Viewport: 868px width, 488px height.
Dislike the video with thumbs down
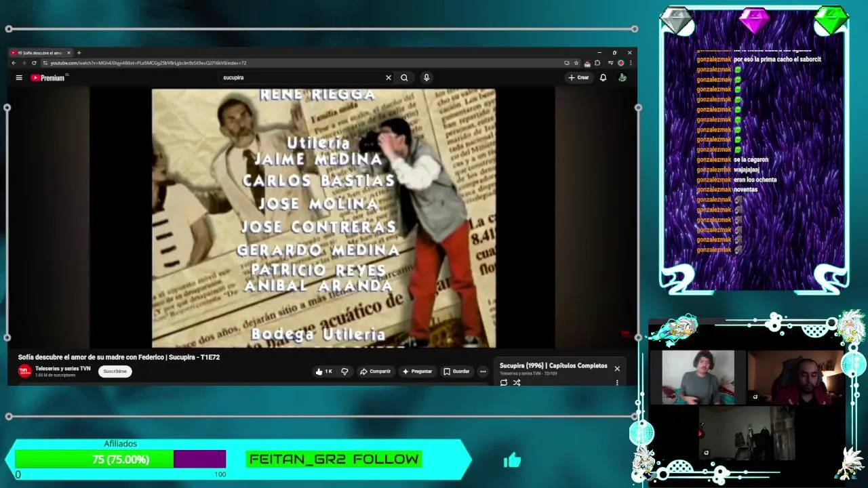[x=344, y=371]
